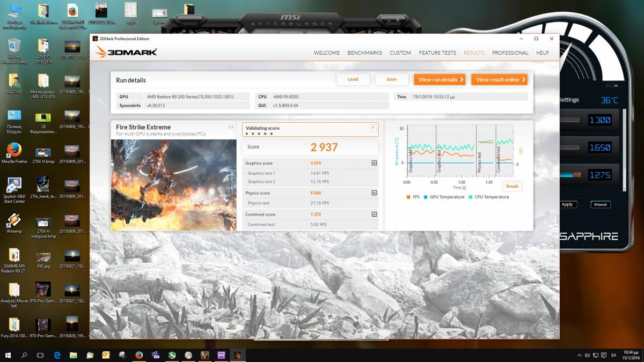644x362 pixels.
Task: Open Task View on the taskbar
Action: point(40,355)
